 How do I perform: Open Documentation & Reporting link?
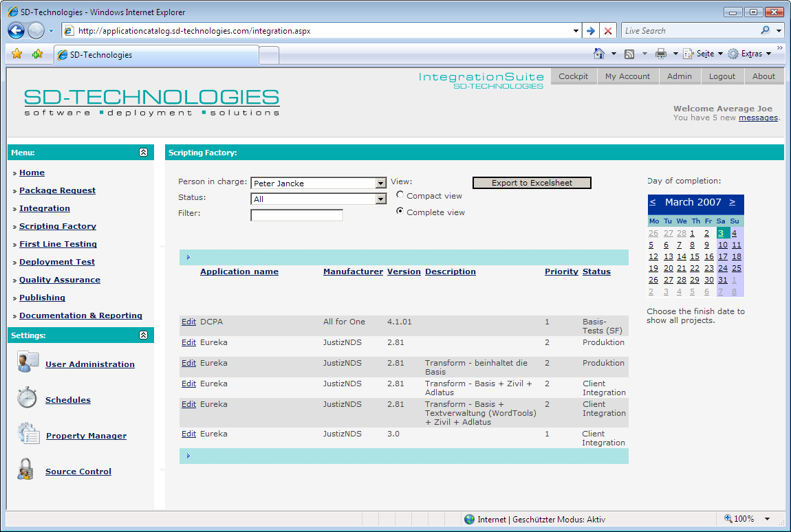[80, 315]
